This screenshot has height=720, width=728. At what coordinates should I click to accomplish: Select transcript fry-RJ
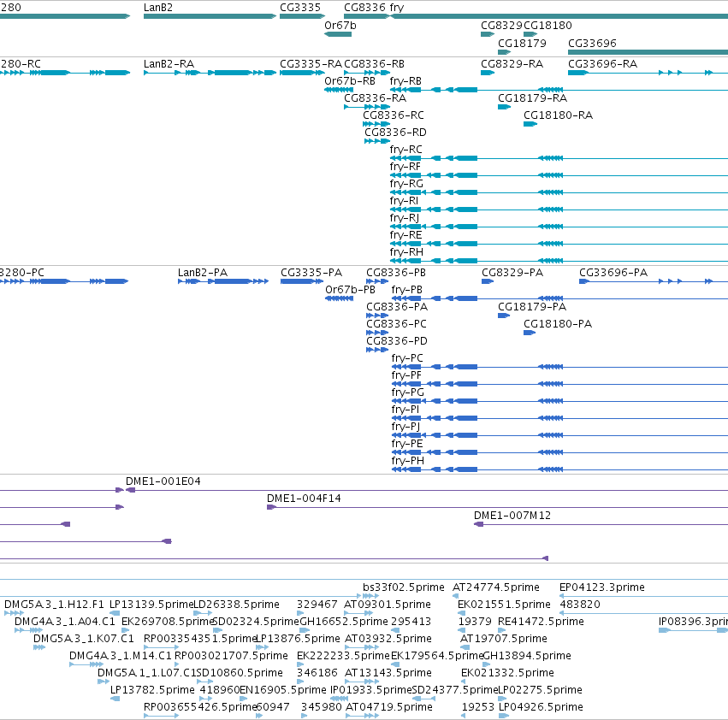click(x=559, y=227)
